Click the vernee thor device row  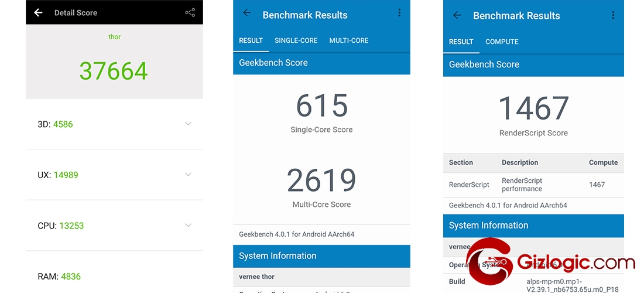click(321, 277)
